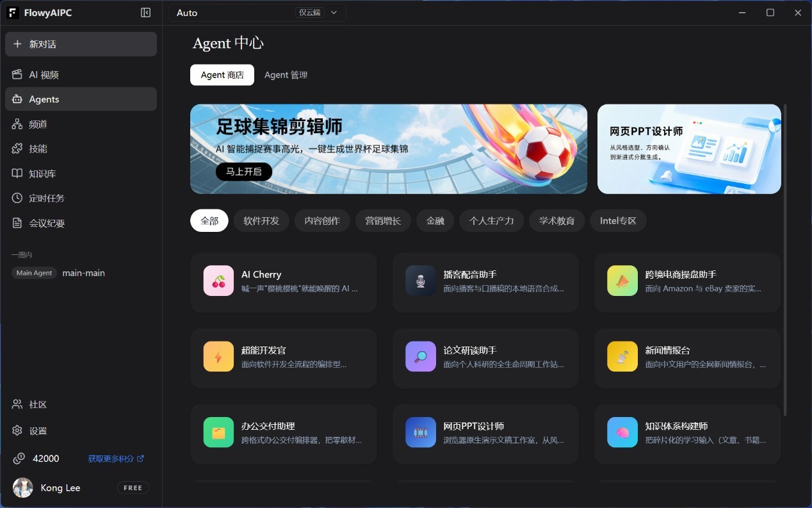
Task: Click the FlowyAIPC logo icon
Action: [13, 13]
